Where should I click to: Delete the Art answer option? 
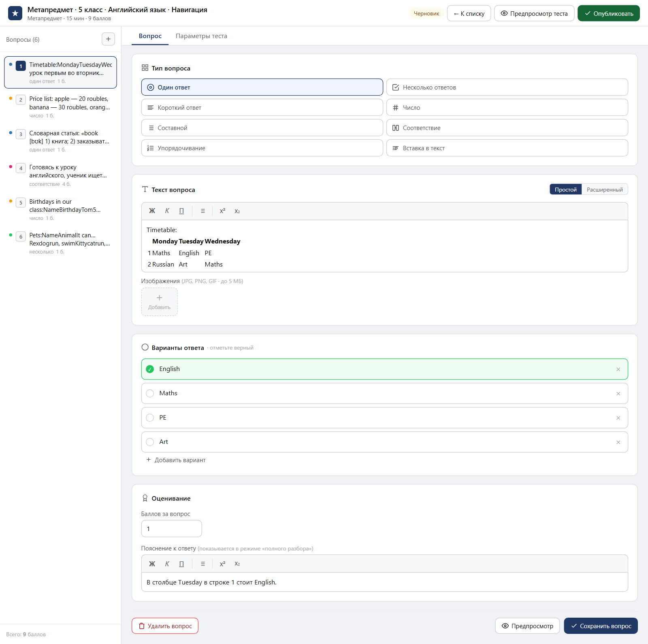pos(618,442)
